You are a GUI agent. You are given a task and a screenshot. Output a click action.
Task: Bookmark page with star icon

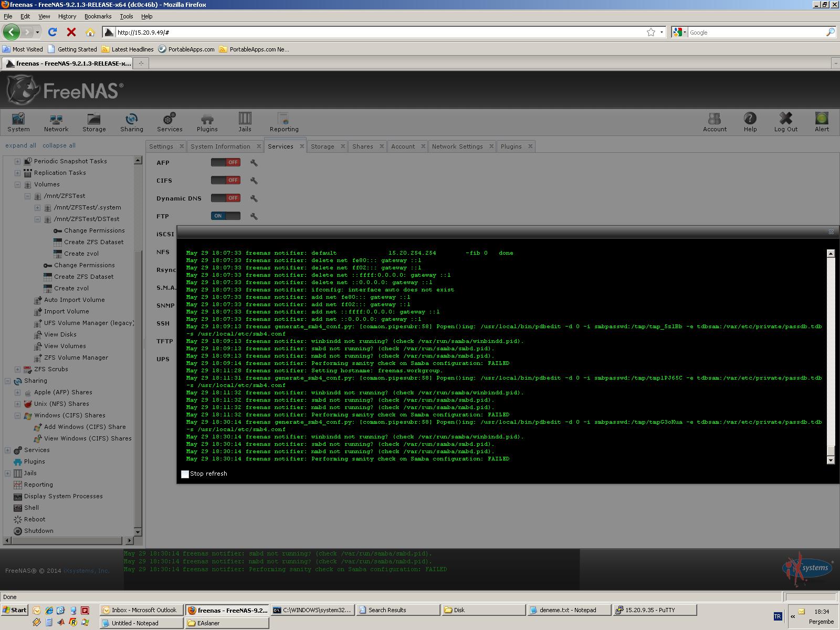[651, 32]
